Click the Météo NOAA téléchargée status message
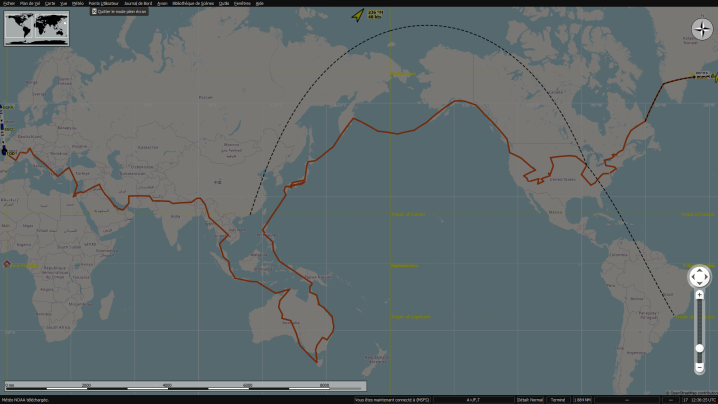 click(25, 400)
